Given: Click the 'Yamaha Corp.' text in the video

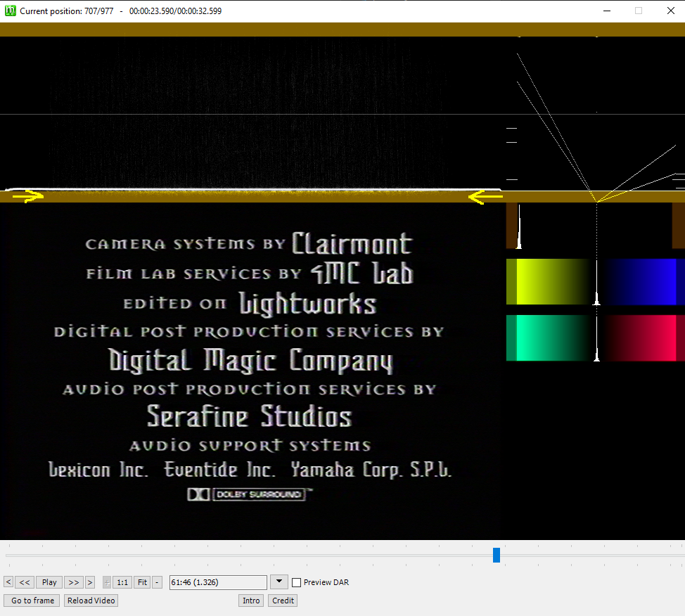Looking at the screenshot, I should point(345,470).
